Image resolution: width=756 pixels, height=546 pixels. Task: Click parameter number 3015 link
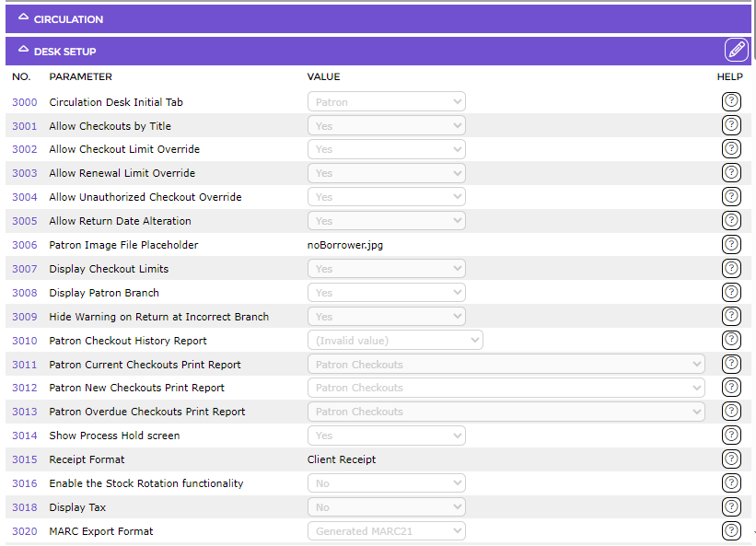[x=25, y=459]
